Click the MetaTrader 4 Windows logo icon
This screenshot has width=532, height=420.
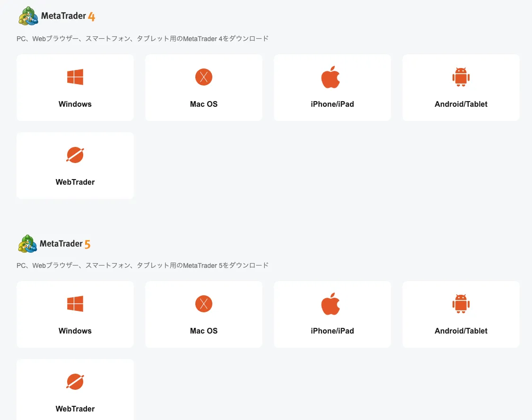coord(75,77)
